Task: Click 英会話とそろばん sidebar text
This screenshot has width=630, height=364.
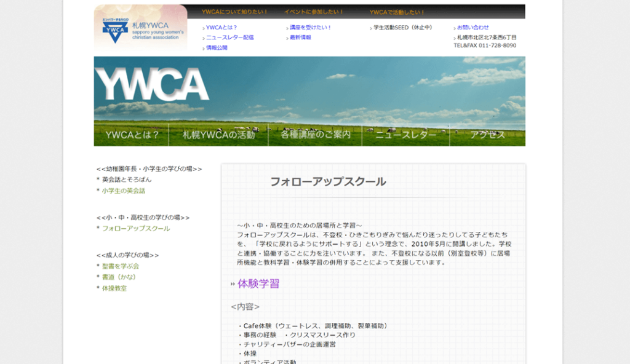Action: (x=127, y=180)
